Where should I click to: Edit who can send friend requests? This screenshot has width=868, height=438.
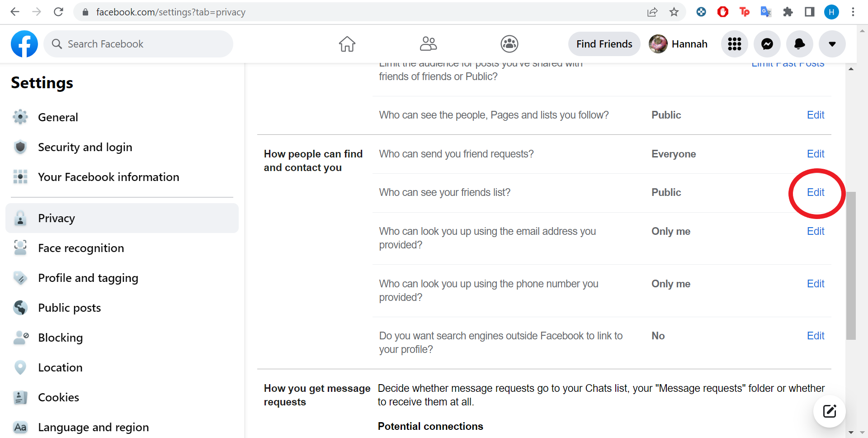coord(816,154)
